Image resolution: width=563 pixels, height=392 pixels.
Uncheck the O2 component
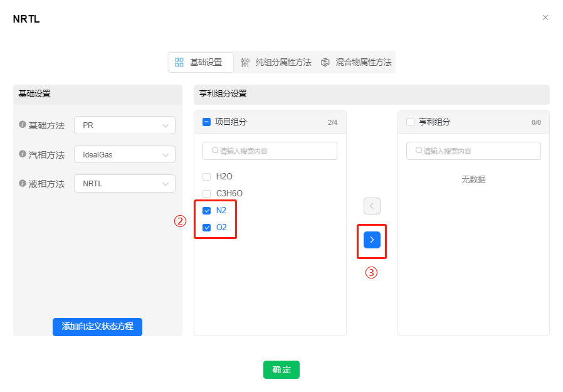pos(206,228)
